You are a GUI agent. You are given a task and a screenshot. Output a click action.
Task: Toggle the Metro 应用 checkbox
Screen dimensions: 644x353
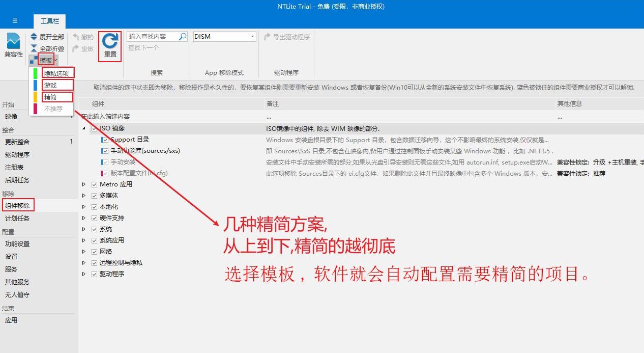point(94,184)
